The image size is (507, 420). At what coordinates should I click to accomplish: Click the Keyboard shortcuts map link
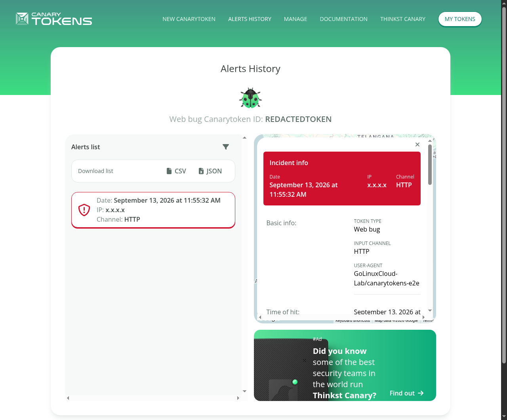[353, 321]
